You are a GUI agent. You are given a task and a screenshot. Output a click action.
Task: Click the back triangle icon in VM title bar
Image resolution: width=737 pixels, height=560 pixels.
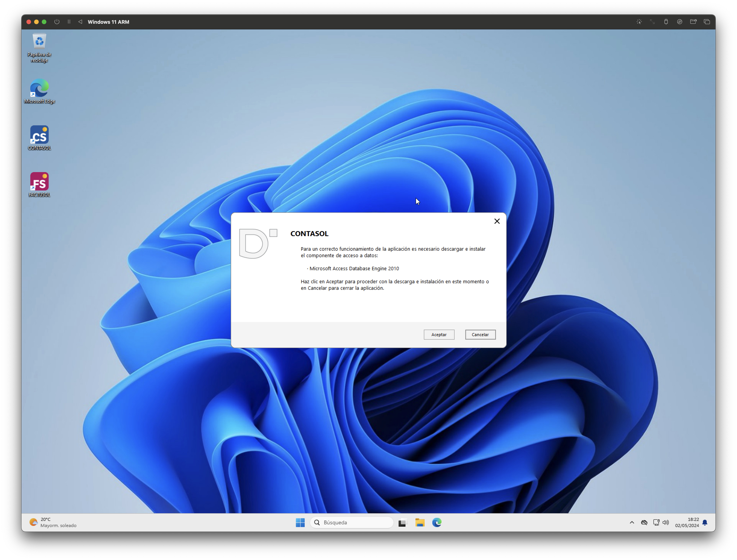point(80,22)
